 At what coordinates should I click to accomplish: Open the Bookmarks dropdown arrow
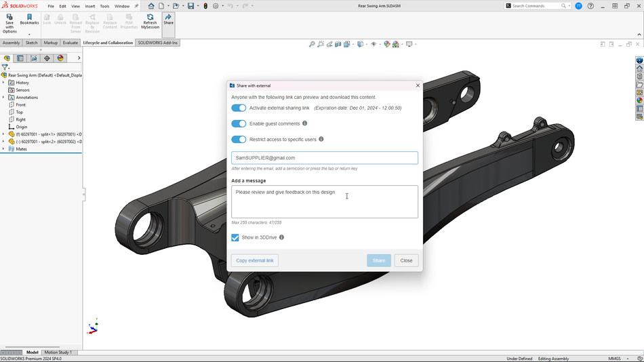tap(29, 34)
